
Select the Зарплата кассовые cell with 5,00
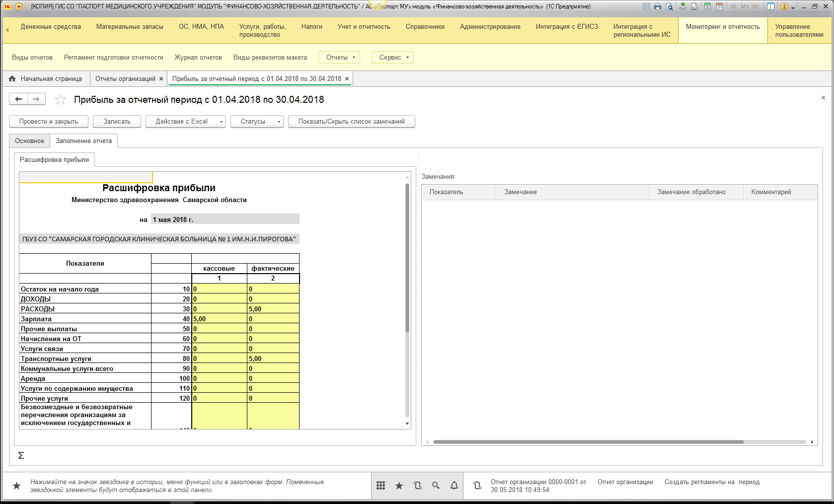pos(219,319)
